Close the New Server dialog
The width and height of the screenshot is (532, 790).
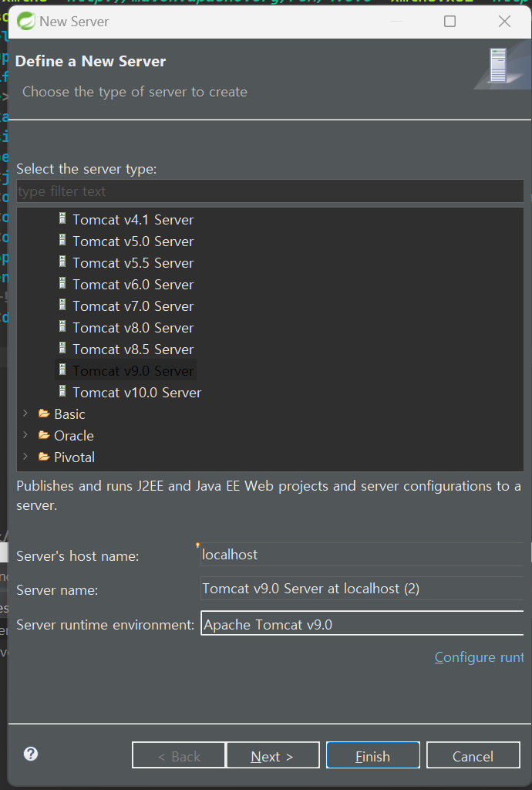[504, 21]
